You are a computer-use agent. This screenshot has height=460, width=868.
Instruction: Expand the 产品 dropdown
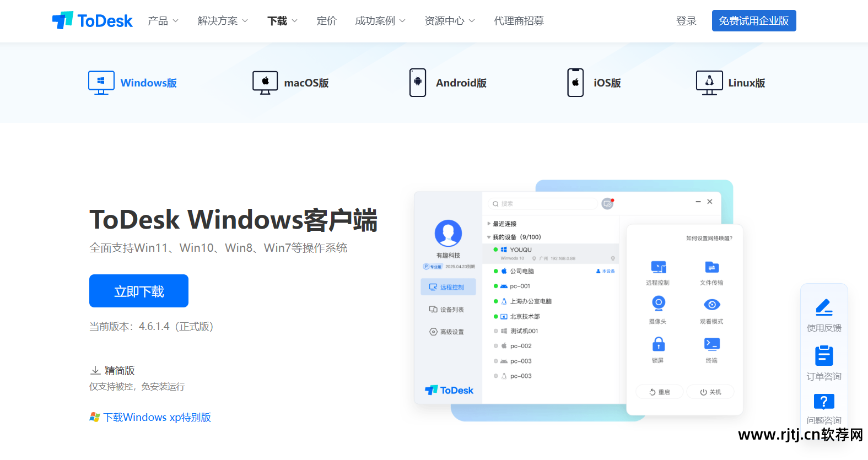(x=163, y=21)
